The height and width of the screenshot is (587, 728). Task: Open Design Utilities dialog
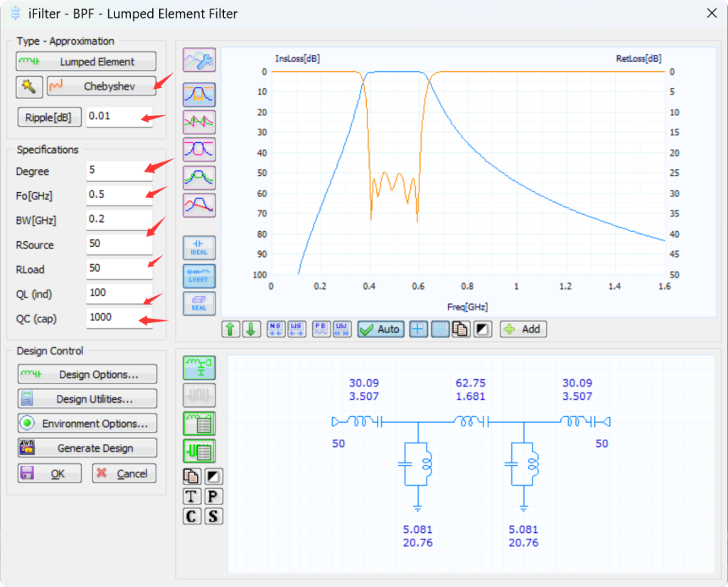87,398
